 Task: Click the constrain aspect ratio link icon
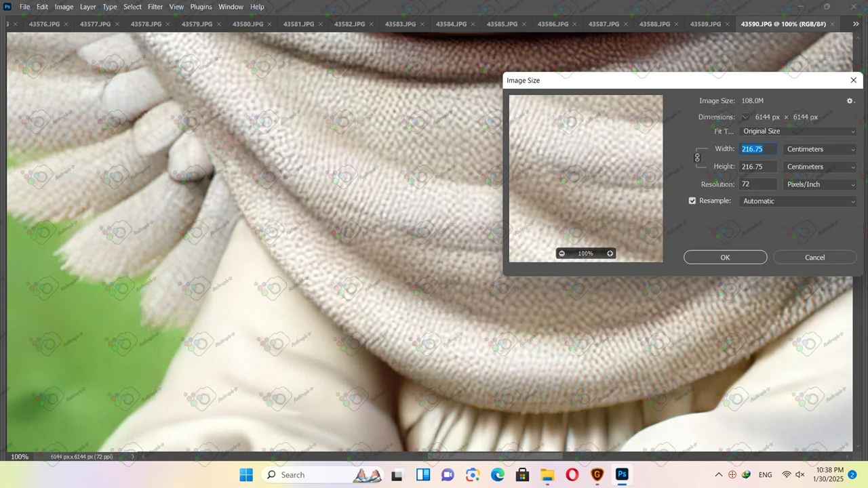click(x=697, y=158)
